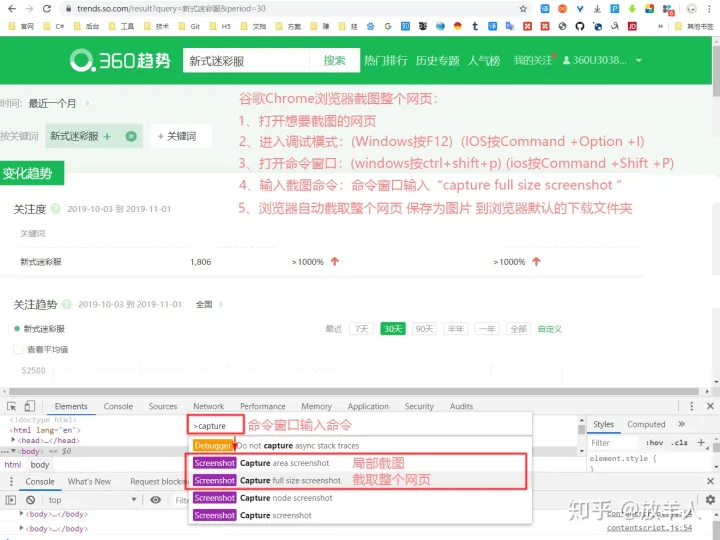
Task: Show the console sidebar
Action: click(x=11, y=500)
